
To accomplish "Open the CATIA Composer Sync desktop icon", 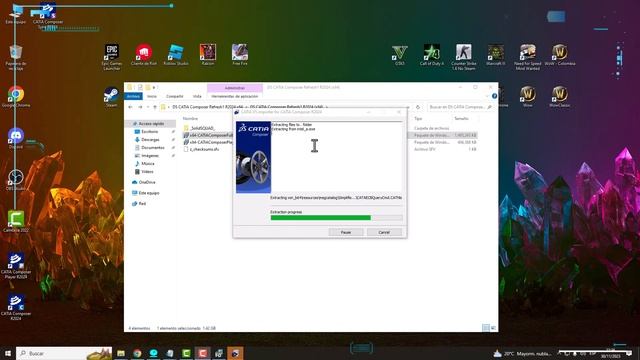I will pyautogui.click(x=48, y=16).
